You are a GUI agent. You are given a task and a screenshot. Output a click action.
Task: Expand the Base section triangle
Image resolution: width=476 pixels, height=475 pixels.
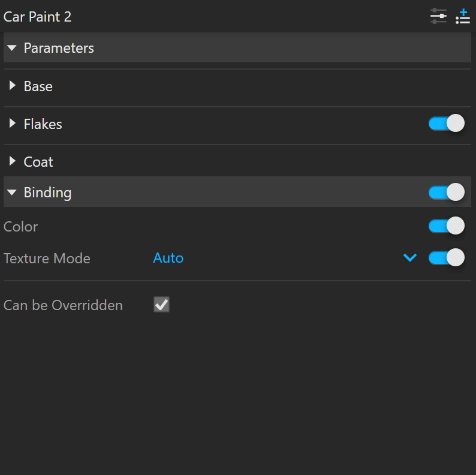[12, 86]
